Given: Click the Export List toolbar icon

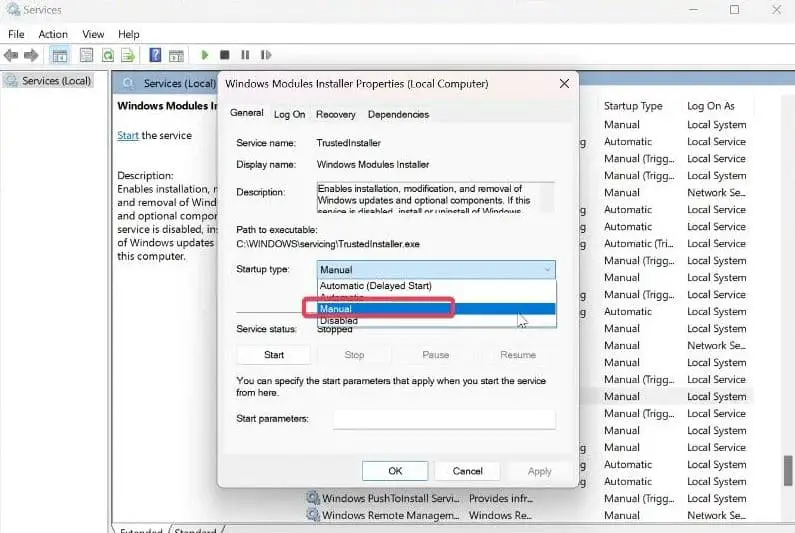Looking at the screenshot, I should click(128, 55).
